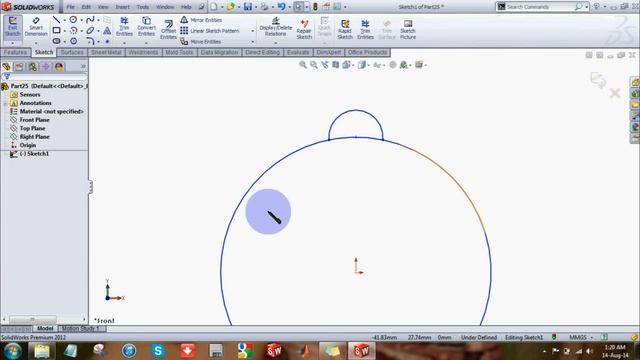Expand the feature tree panel chevron
Viewport: 640px width, 360px height.
(x=83, y=67)
